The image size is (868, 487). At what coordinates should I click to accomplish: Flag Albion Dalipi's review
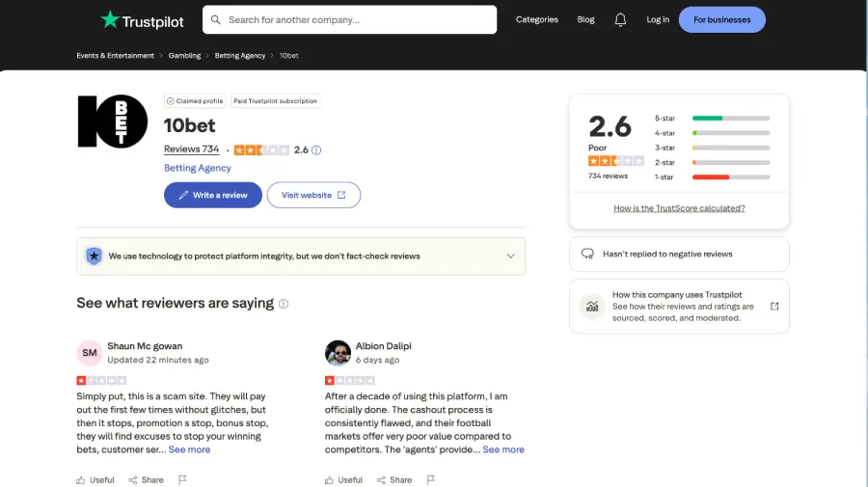(431, 480)
